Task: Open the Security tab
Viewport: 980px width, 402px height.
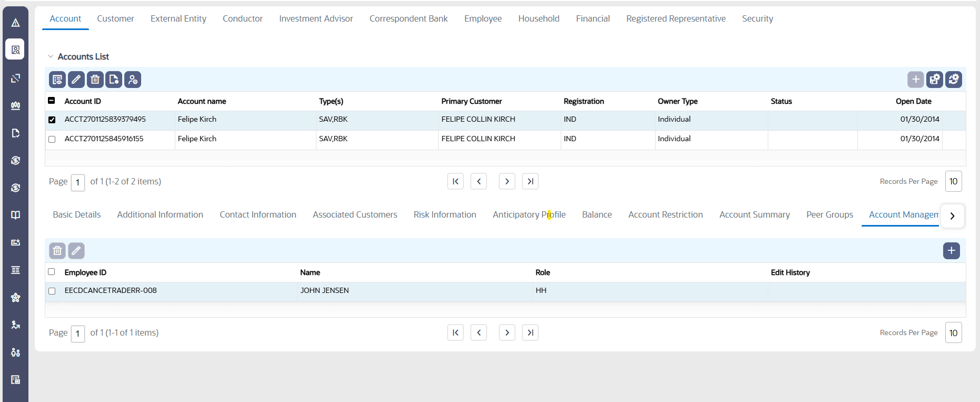Action: pos(758,18)
